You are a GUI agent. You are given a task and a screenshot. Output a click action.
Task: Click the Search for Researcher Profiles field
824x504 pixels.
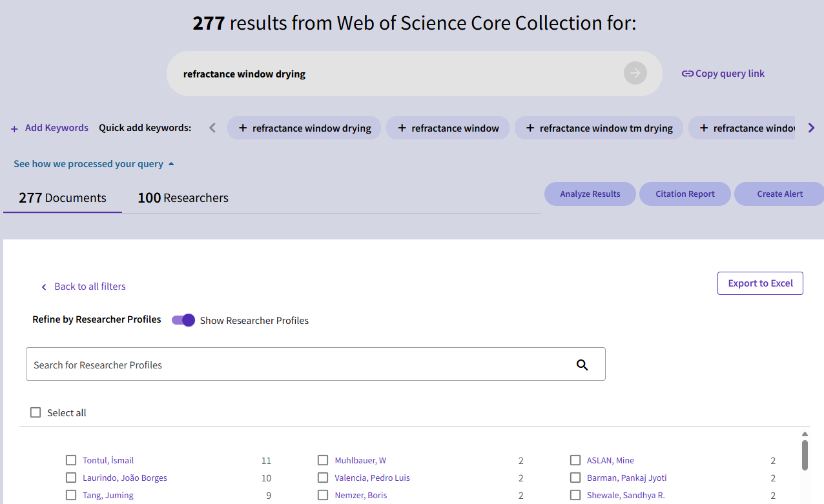pos(297,365)
